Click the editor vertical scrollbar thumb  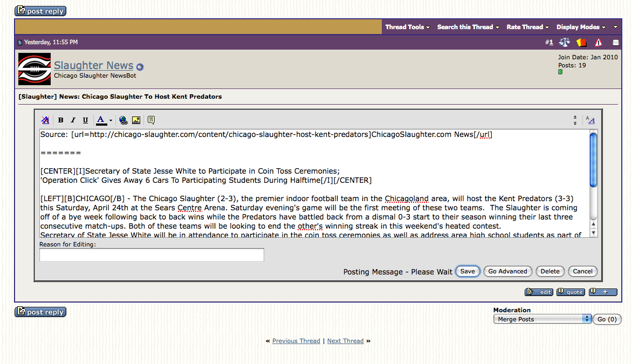tap(593, 160)
